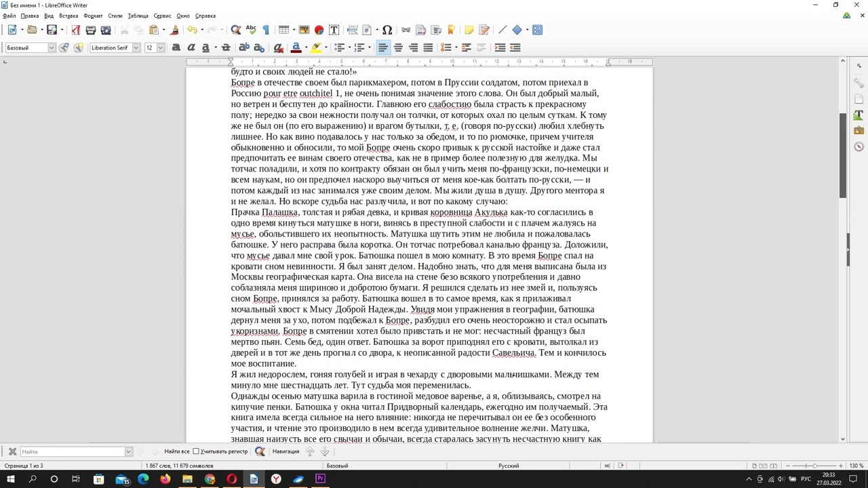This screenshot has width=868, height=488.
Task: Click the find text input field
Action: coord(72,451)
